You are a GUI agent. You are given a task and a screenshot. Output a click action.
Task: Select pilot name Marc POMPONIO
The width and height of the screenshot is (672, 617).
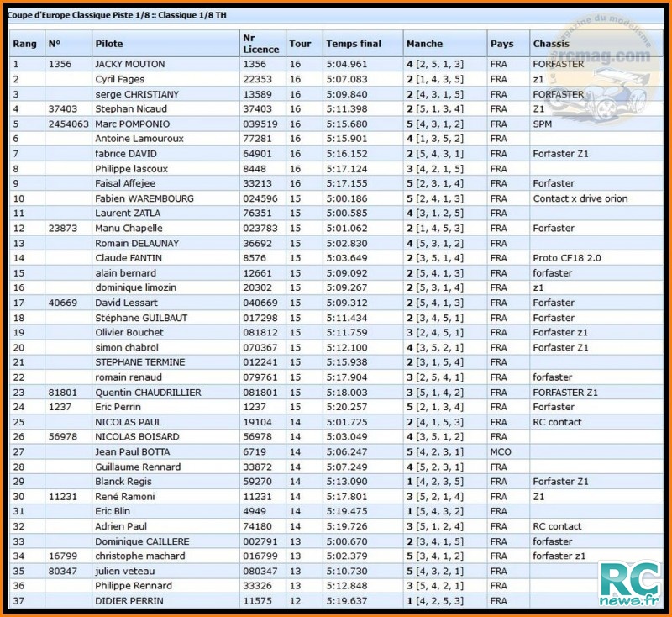pyautogui.click(x=133, y=124)
